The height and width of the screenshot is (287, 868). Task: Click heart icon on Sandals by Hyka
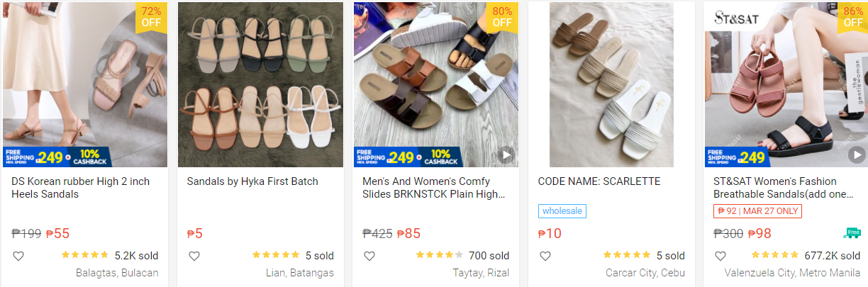(194, 256)
